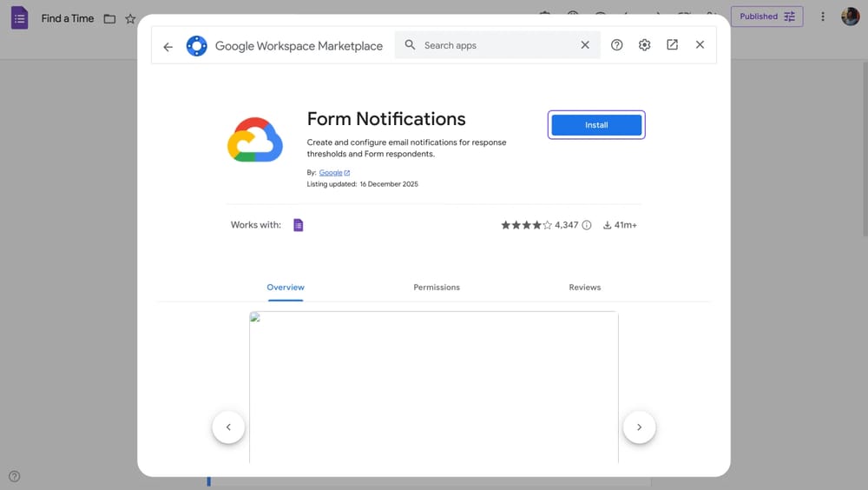This screenshot has width=868, height=490.
Task: Star the Find a Time form
Action: click(130, 18)
